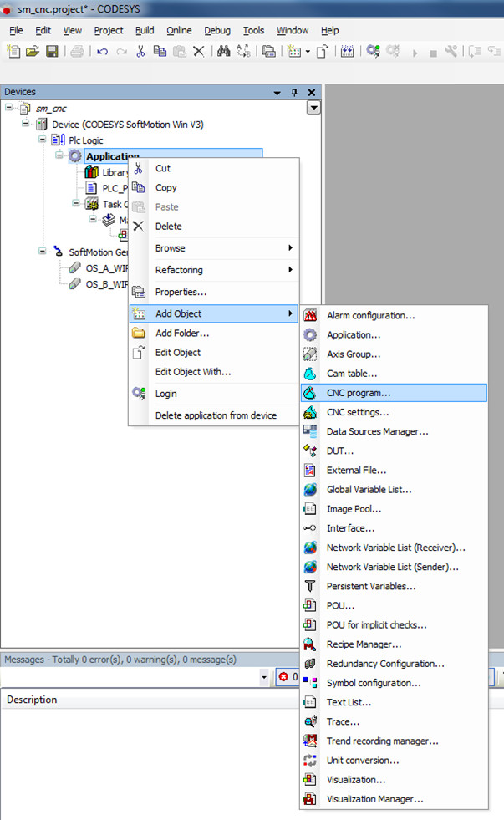Choose POU for implicit checks

tap(395, 625)
